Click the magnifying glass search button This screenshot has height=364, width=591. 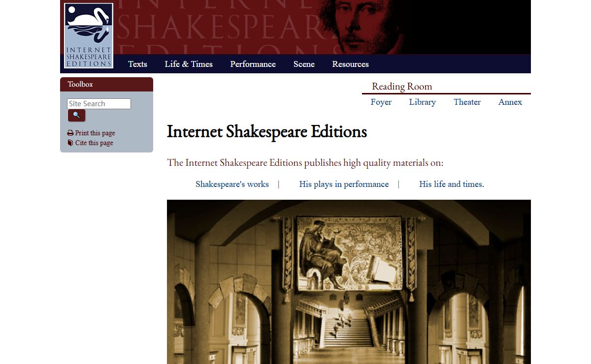(76, 115)
